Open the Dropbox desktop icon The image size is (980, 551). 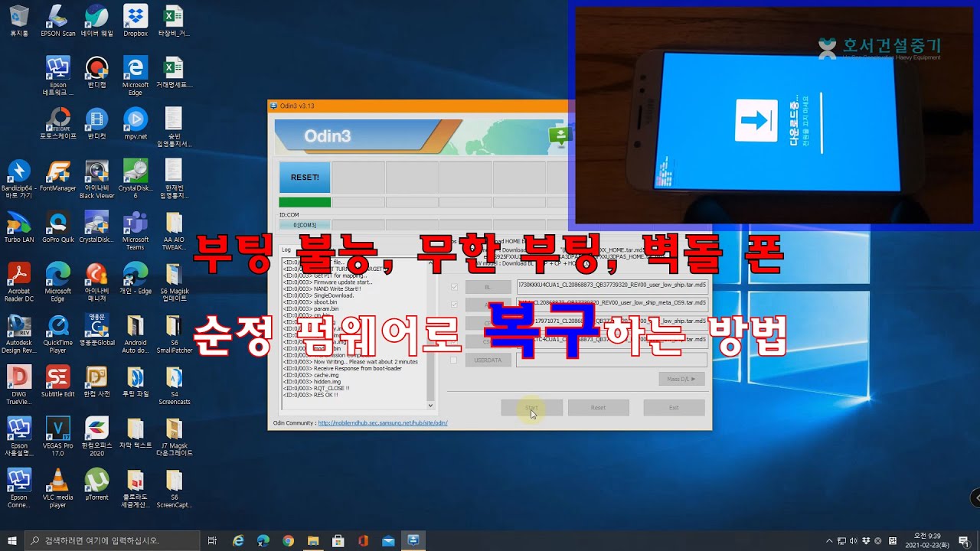point(136,21)
